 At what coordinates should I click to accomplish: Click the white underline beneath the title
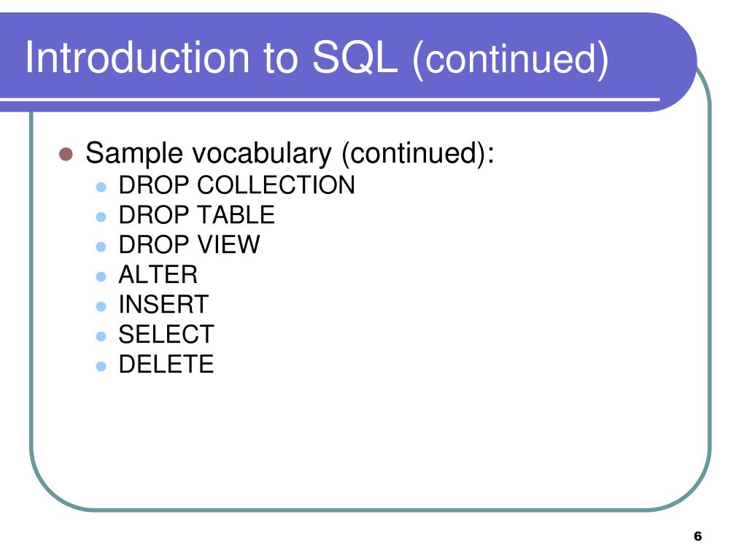click(x=330, y=99)
